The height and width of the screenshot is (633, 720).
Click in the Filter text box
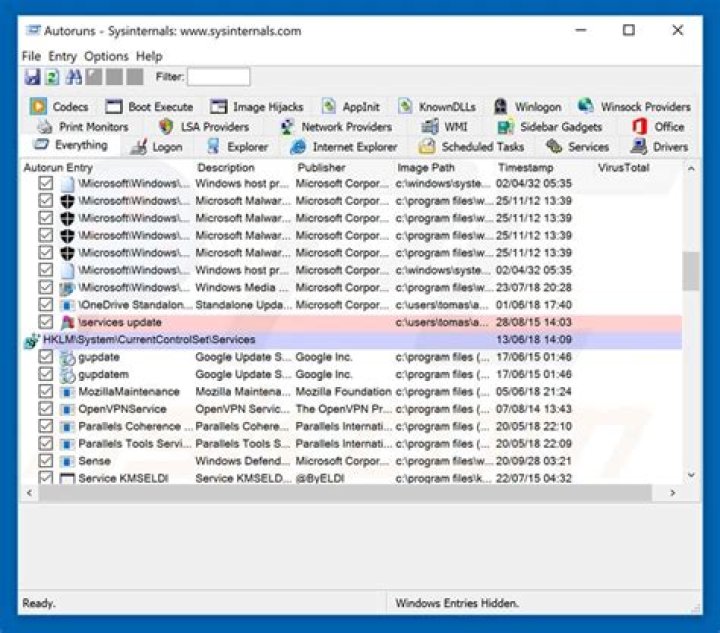pyautogui.click(x=218, y=77)
